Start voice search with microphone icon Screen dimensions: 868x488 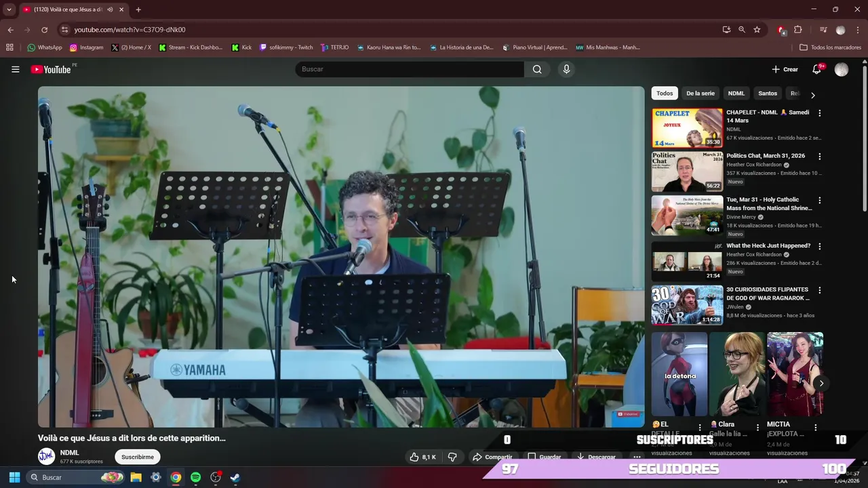(566, 69)
